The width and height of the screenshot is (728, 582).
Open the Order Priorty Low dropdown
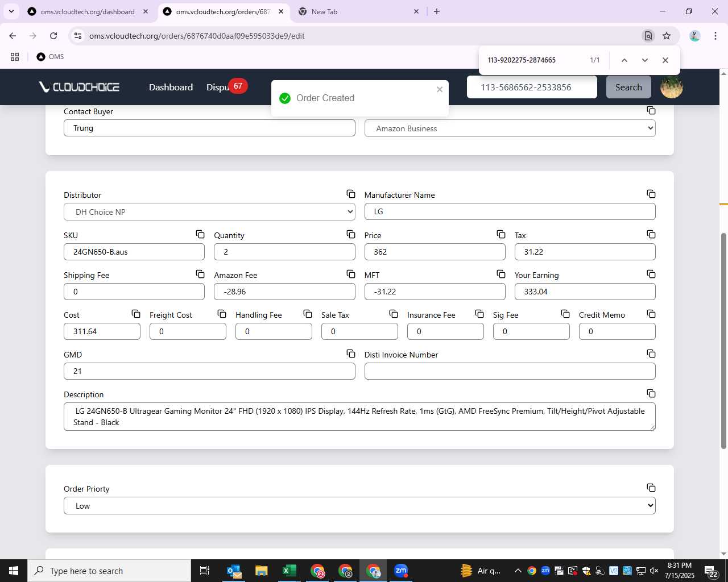359,506
